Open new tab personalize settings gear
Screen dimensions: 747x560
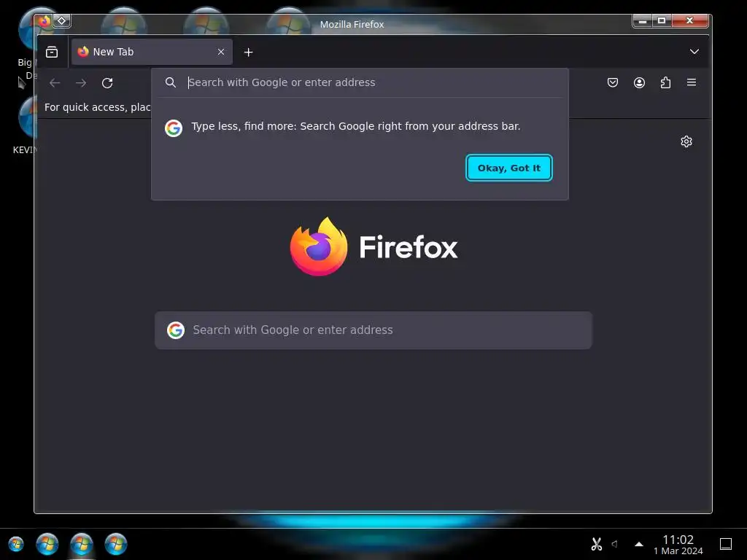686,141
